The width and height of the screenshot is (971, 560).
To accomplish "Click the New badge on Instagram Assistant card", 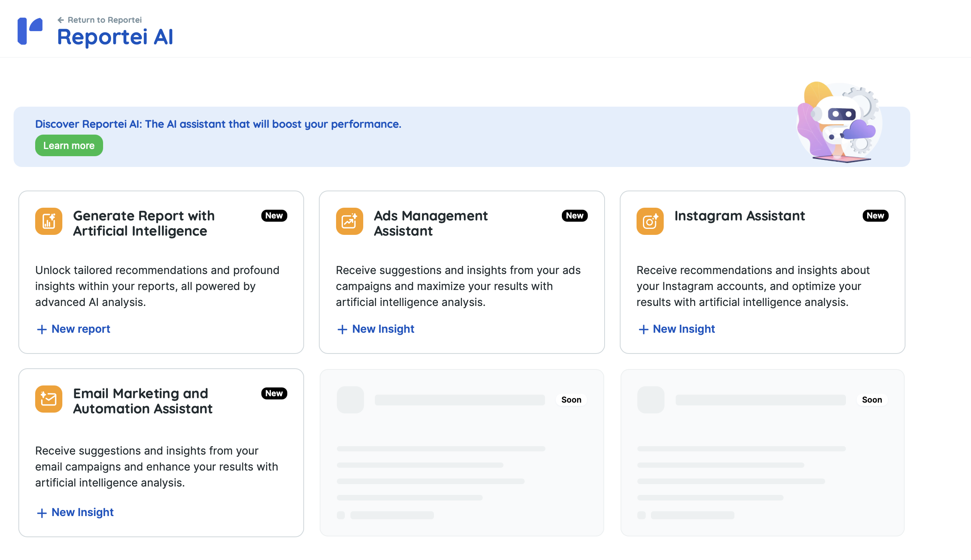I will click(x=875, y=216).
